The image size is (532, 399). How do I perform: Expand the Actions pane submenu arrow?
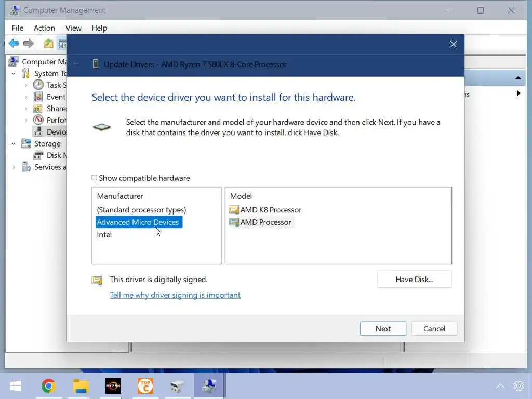pos(518,94)
